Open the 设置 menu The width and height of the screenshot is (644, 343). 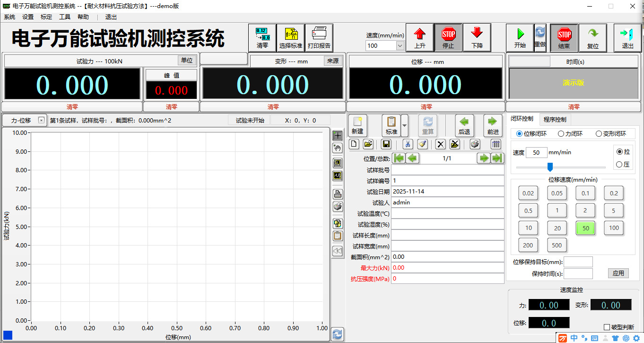(28, 17)
